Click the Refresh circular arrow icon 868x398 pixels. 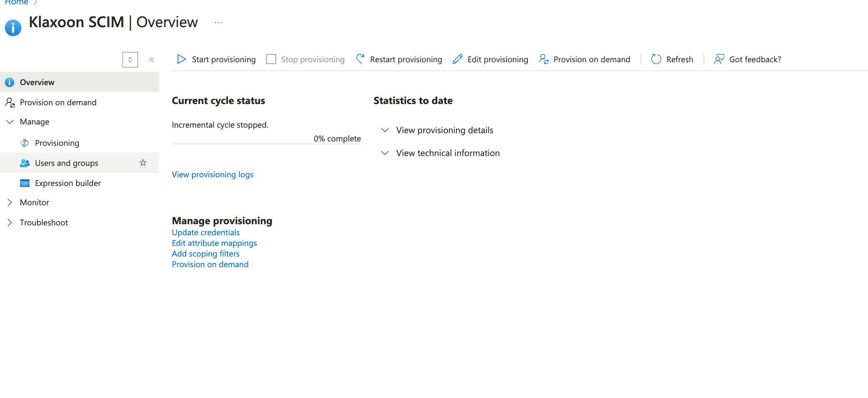tap(656, 59)
